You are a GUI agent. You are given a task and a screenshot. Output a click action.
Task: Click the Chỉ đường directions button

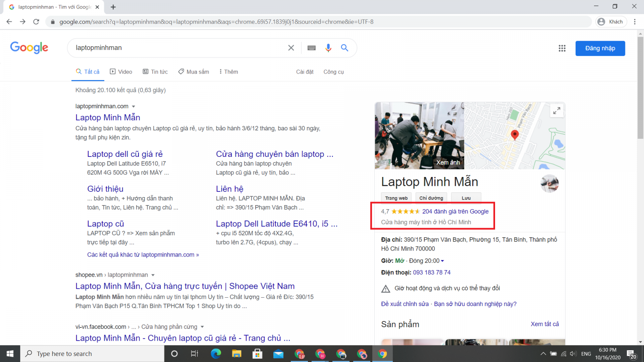[431, 198]
